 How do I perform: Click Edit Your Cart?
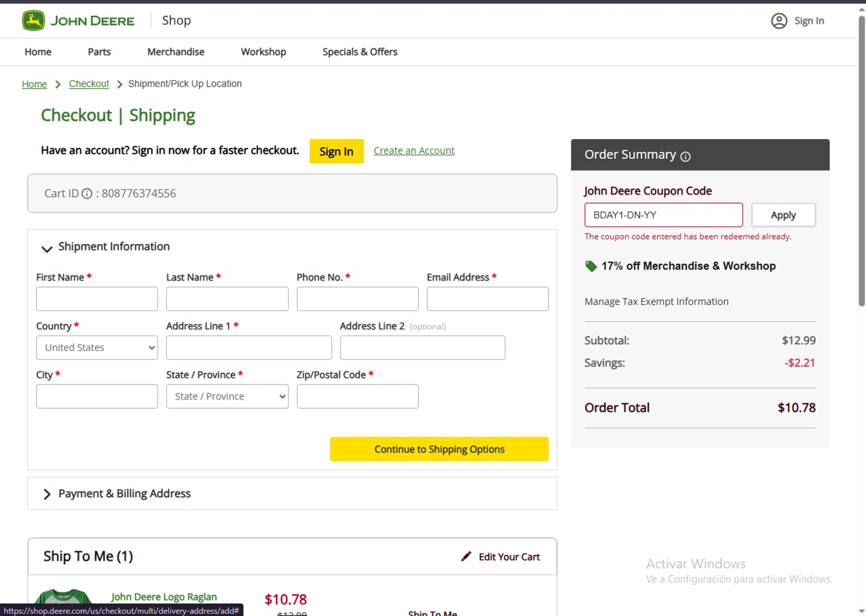click(x=509, y=557)
